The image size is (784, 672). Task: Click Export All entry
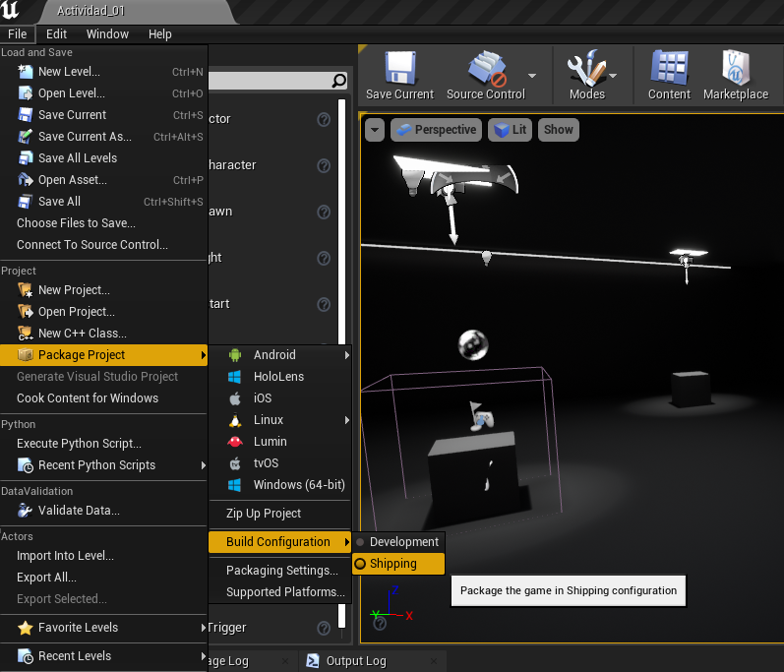[103, 577]
